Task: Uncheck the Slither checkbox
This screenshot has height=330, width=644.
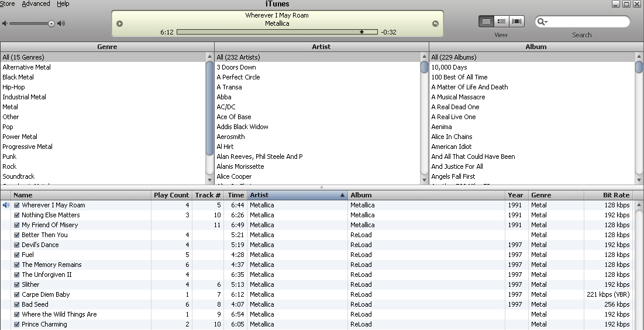Action: tap(17, 284)
